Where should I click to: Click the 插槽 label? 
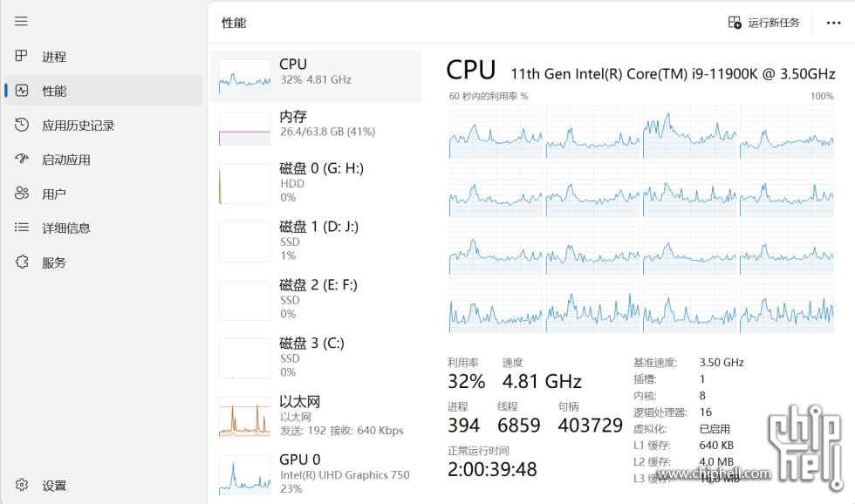coord(645,379)
